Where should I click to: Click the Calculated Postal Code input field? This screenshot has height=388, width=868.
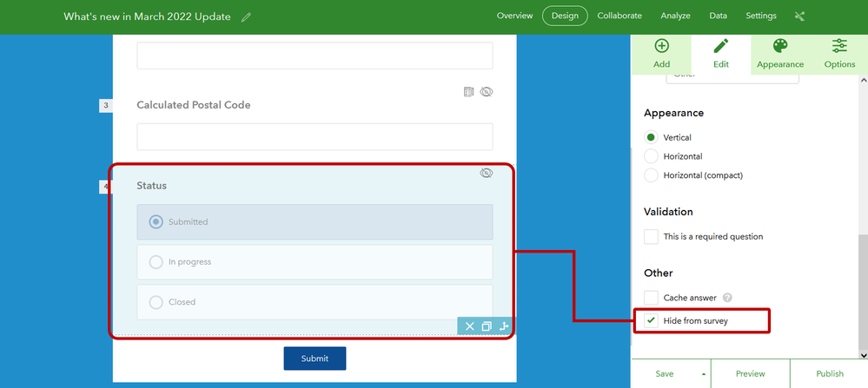pyautogui.click(x=315, y=136)
